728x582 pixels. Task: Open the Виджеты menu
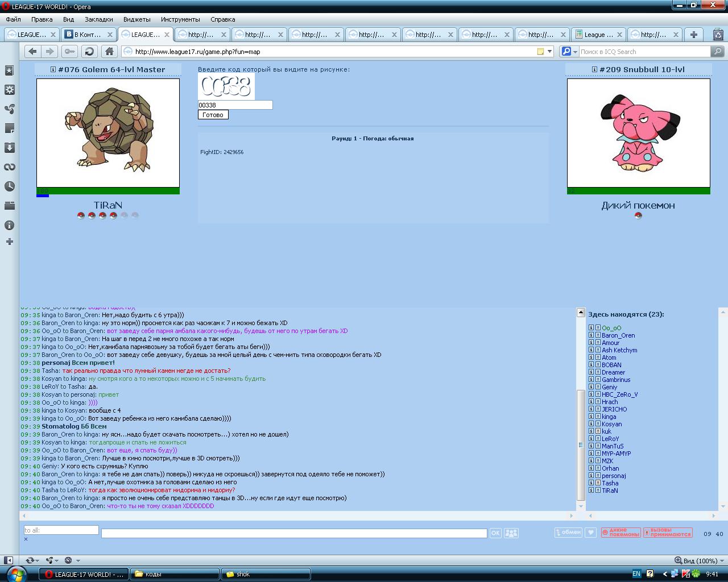(137, 19)
